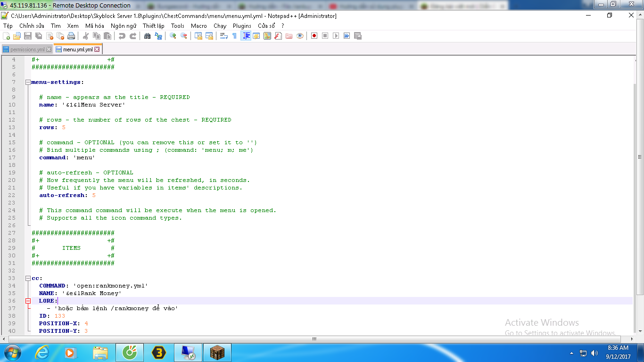Viewport: 644px width, 362px height.
Task: Start macro recording with the red record icon
Action: click(x=314, y=36)
